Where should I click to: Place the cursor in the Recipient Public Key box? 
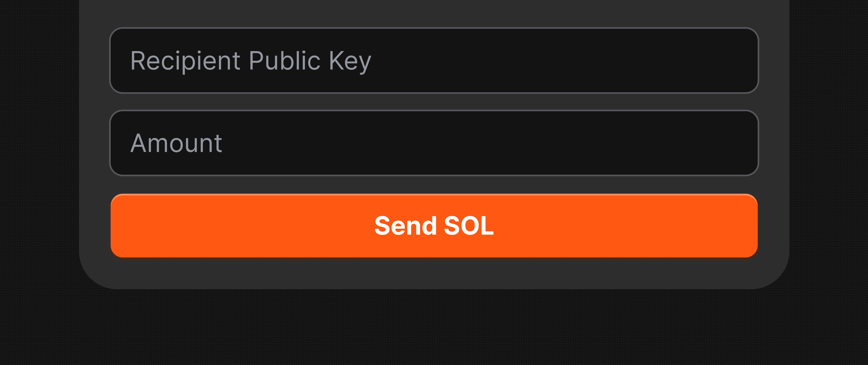[x=434, y=60]
